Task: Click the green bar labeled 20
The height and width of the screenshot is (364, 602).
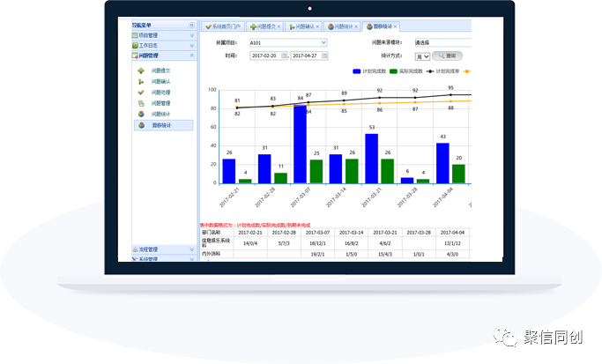Action: [x=458, y=174]
